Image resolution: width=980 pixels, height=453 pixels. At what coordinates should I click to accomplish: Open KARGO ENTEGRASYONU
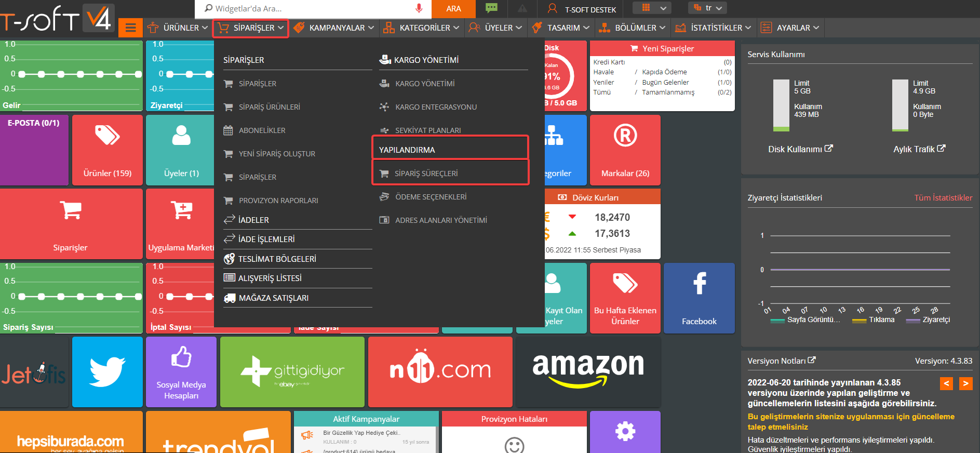pos(428,107)
